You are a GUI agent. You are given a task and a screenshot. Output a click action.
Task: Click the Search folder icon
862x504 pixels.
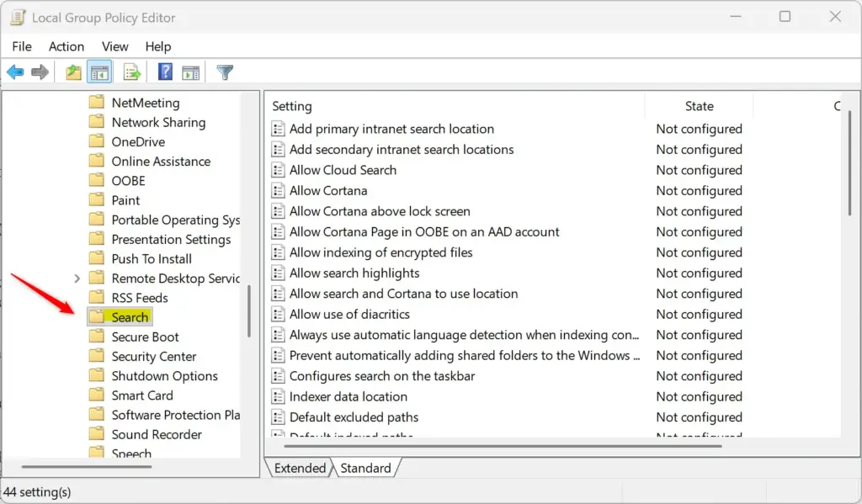coord(97,316)
